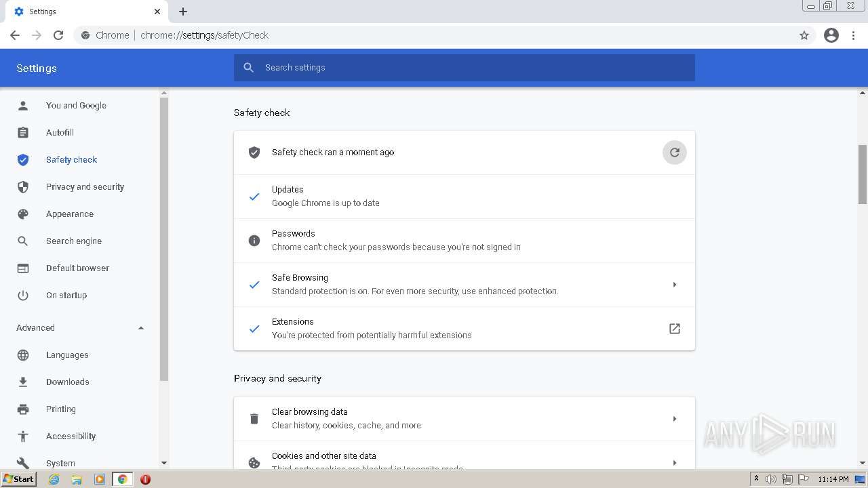Show hidden system tray icons
The height and width of the screenshot is (488, 868).
(756, 479)
